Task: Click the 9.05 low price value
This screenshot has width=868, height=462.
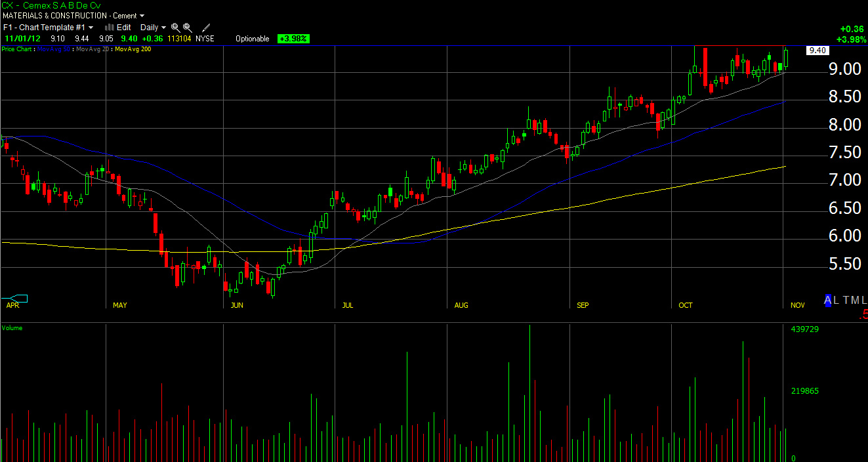Action: [105, 39]
